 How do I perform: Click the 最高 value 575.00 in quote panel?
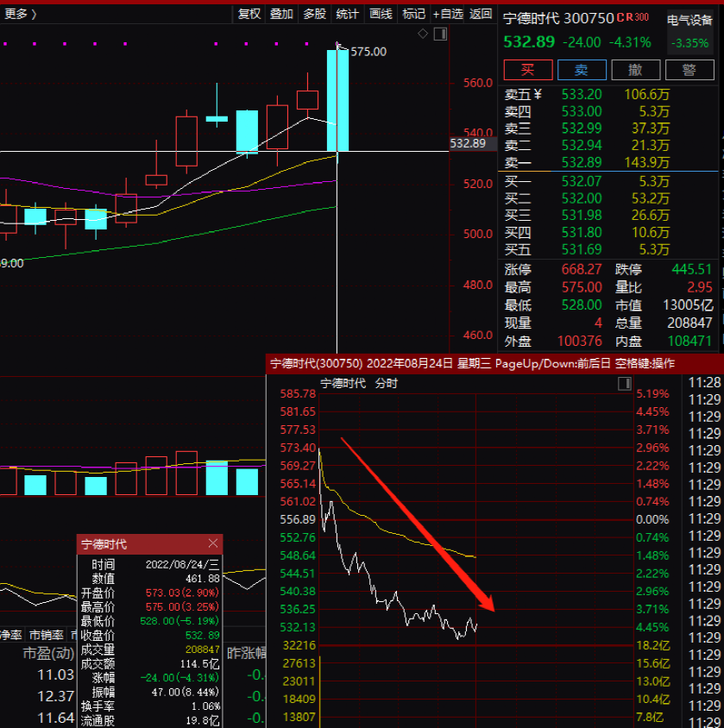(x=582, y=287)
